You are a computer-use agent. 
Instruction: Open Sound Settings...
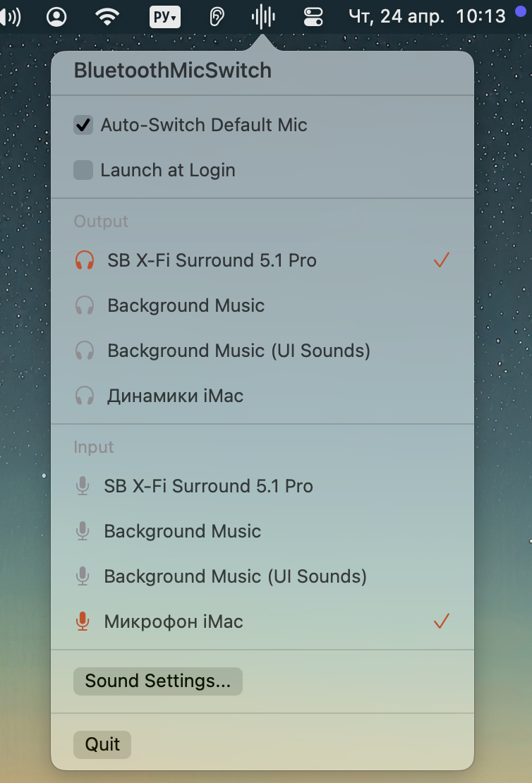pos(158,681)
